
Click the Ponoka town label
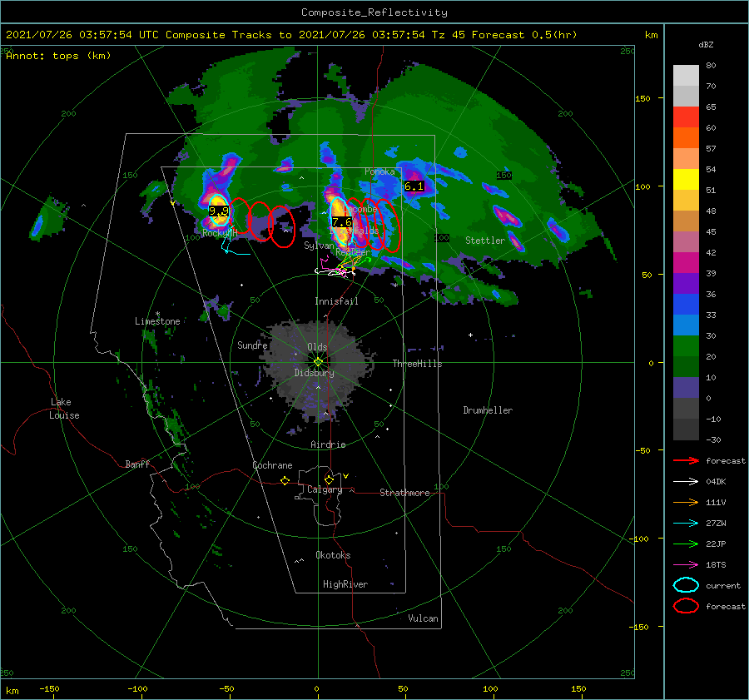click(379, 171)
